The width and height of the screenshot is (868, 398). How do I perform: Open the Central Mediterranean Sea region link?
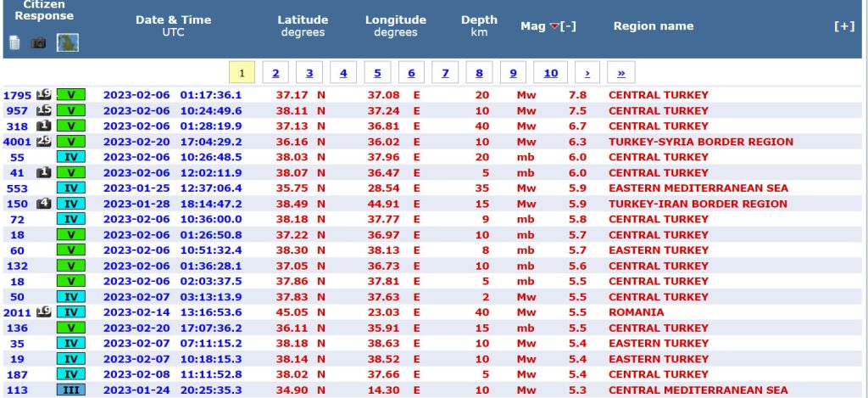[x=698, y=390]
